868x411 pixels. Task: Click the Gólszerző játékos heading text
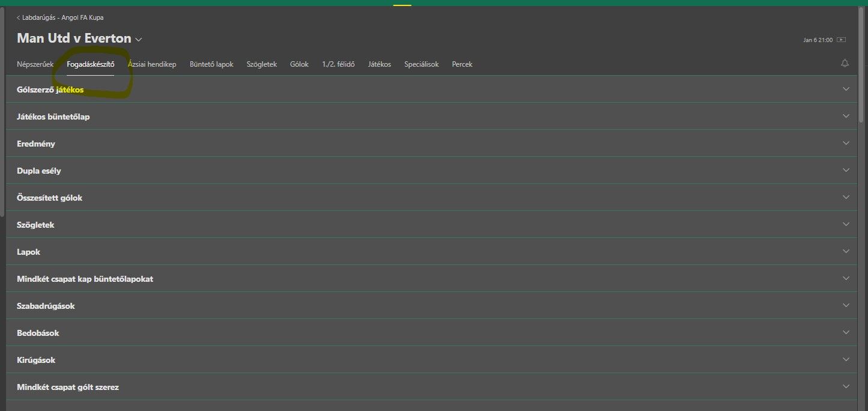tap(50, 90)
